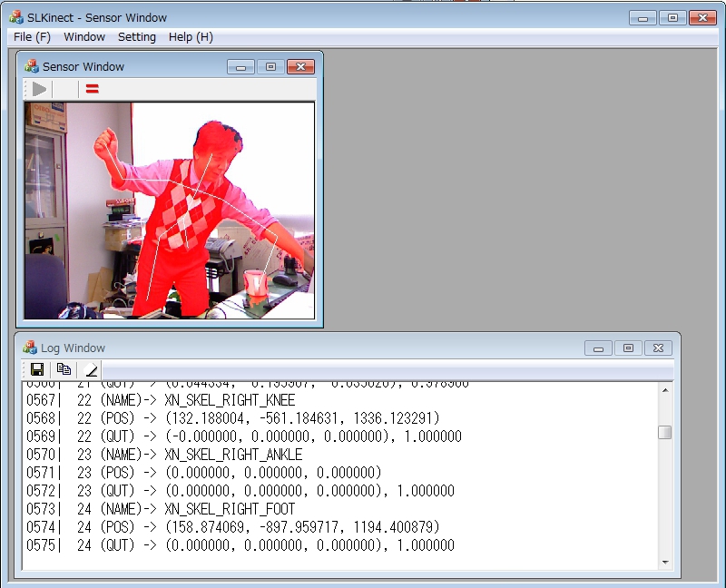Open the Window menu
This screenshot has height=588, width=726.
tap(84, 37)
